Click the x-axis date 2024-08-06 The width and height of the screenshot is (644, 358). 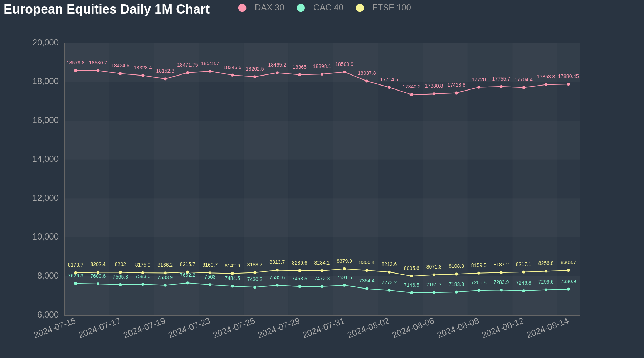pyautogui.click(x=413, y=328)
